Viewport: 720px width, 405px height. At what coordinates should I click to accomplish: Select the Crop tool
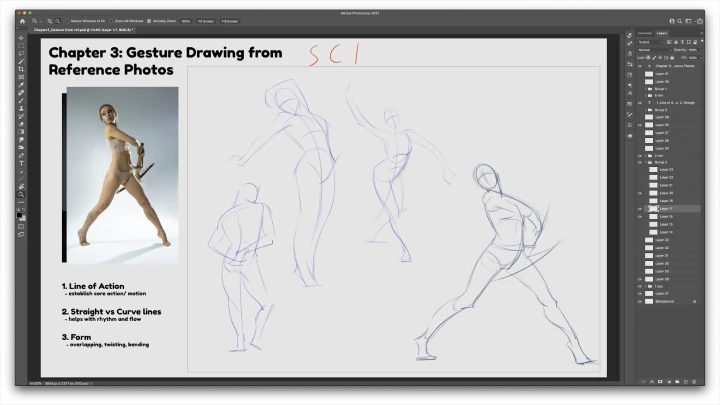[x=21, y=69]
